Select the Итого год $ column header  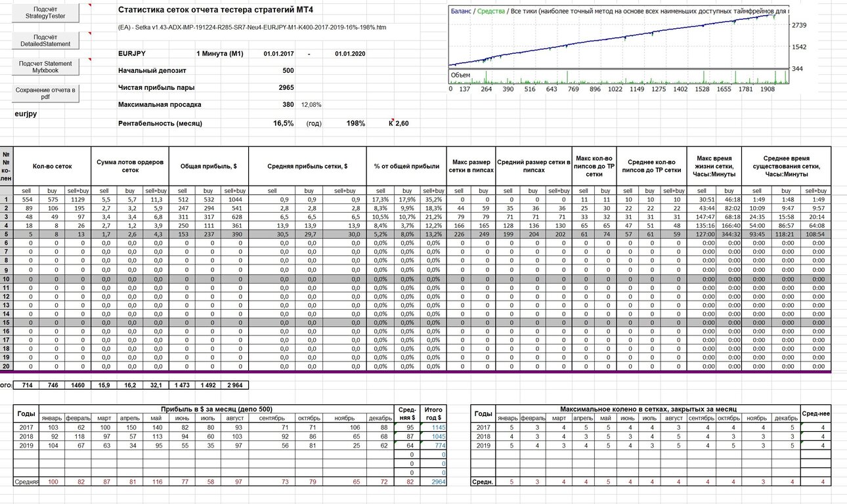[x=434, y=413]
